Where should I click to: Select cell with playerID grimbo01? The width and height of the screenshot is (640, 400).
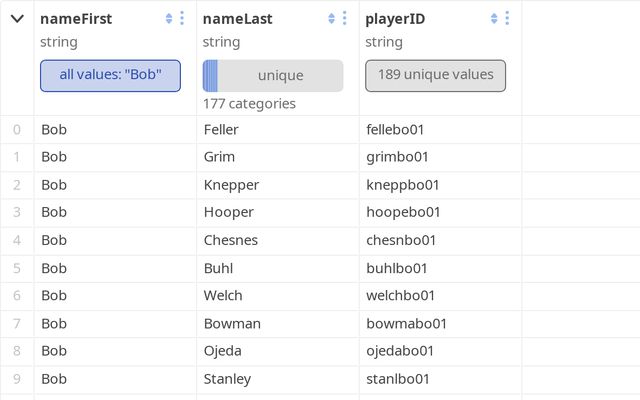399,157
